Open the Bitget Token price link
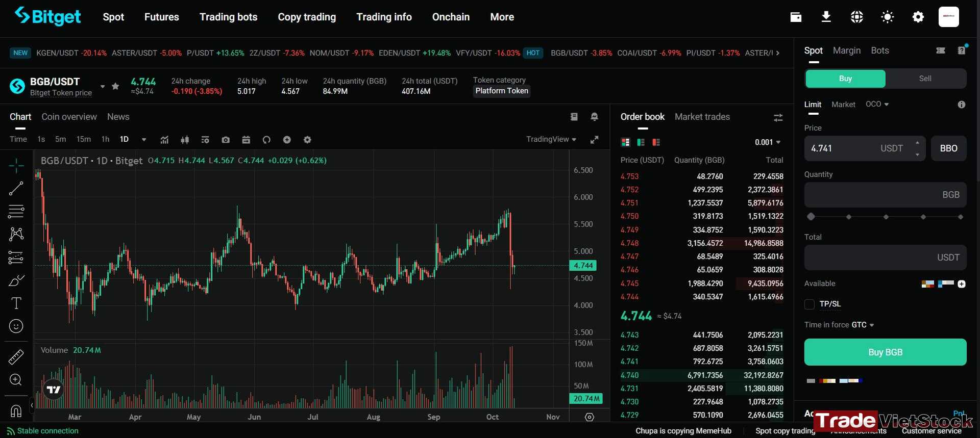The image size is (980, 438). pyautogui.click(x=61, y=93)
